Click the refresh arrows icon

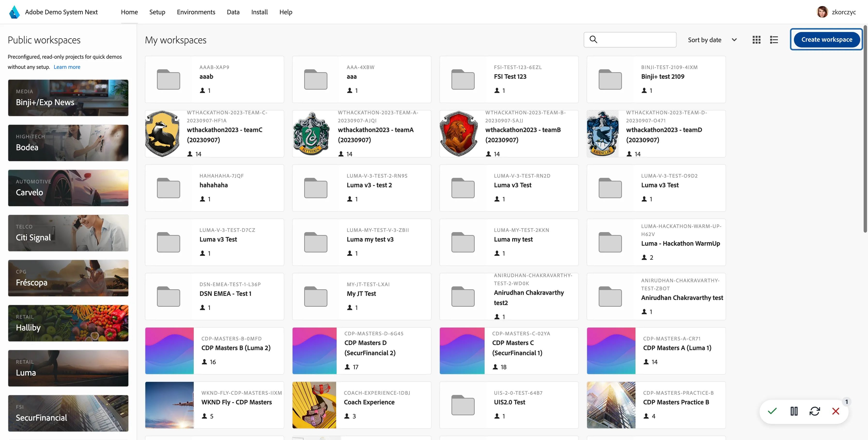click(815, 411)
